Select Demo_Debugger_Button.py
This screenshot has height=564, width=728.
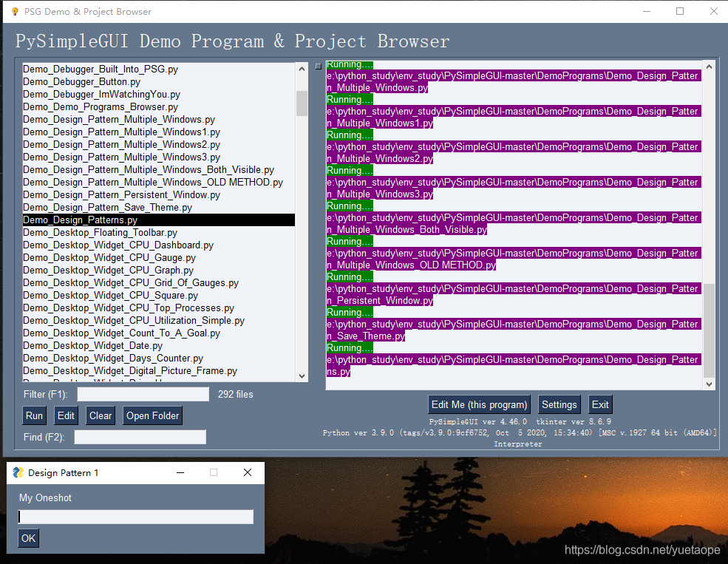[x=159, y=82]
